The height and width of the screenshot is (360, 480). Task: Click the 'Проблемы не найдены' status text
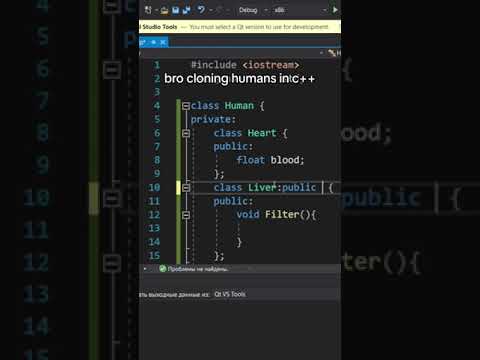coord(198,269)
